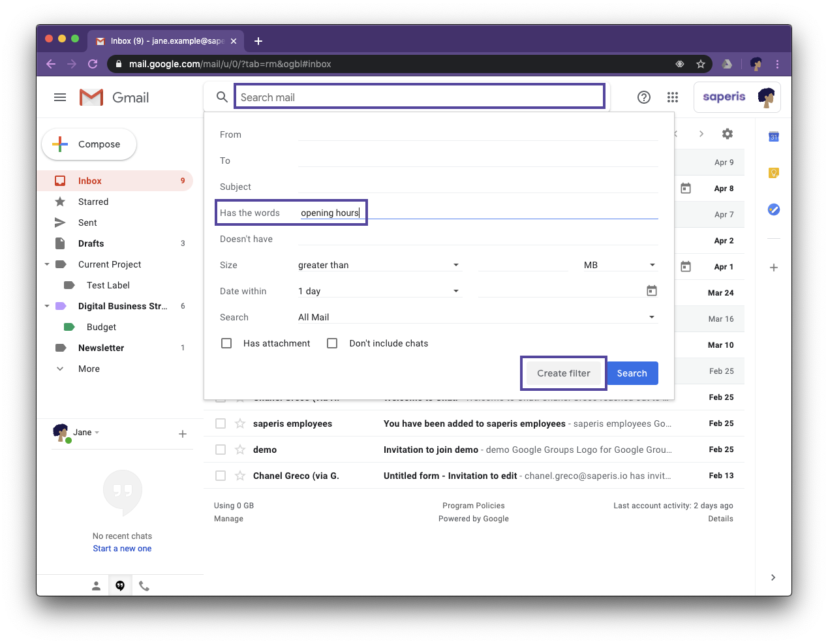Click the Create filter button
This screenshot has width=828, height=644.
coord(562,373)
